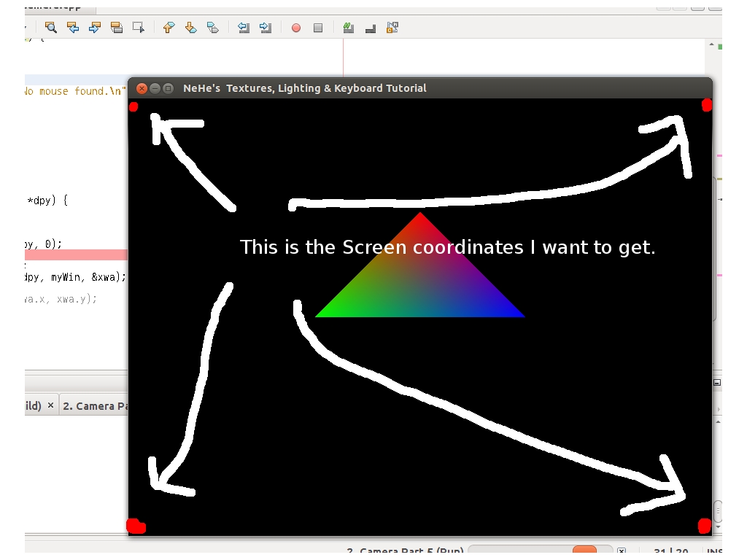Toggle rectangular selection mode
747x560 pixels.
[x=139, y=28]
